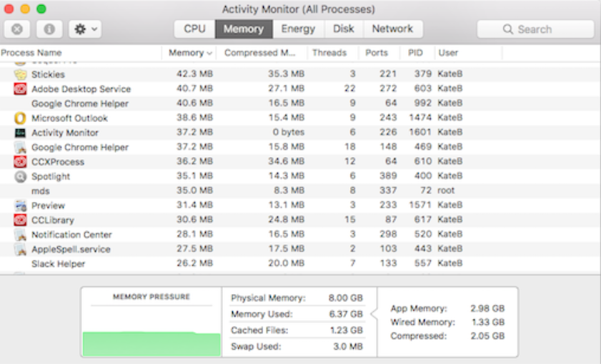
Task: Click the green Memory Pressure graph
Action: pyautogui.click(x=152, y=344)
